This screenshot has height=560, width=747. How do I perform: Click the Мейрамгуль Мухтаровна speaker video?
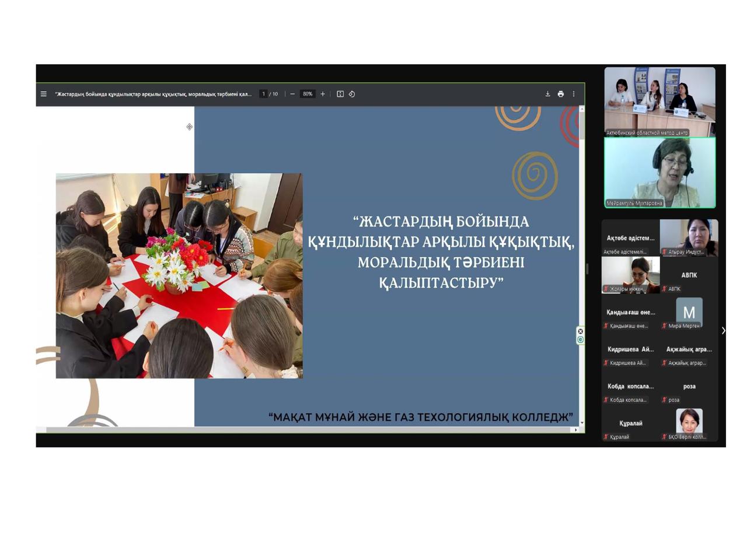pos(659,172)
